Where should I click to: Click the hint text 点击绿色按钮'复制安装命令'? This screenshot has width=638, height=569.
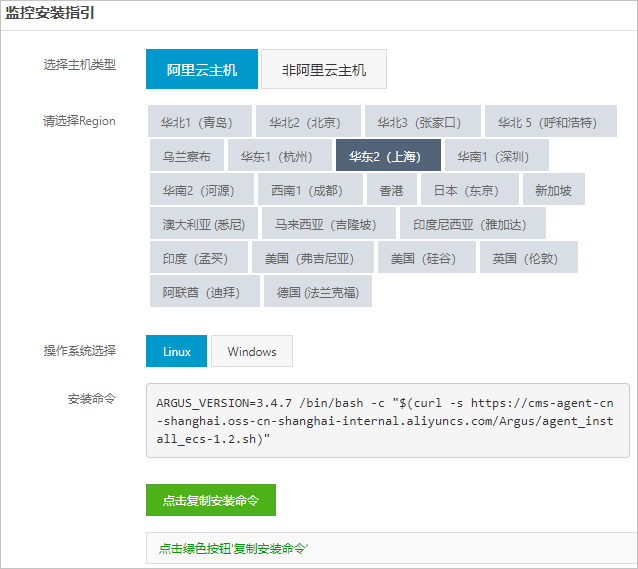pyautogui.click(x=234, y=548)
